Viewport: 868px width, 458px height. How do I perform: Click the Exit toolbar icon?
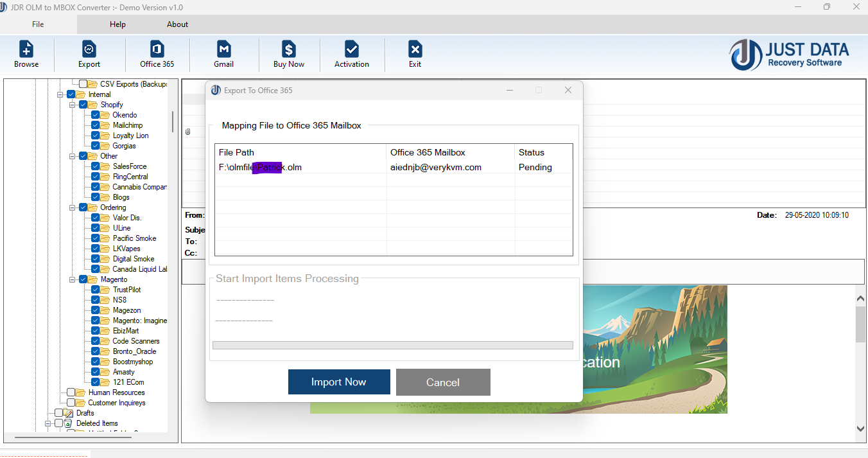pyautogui.click(x=415, y=49)
